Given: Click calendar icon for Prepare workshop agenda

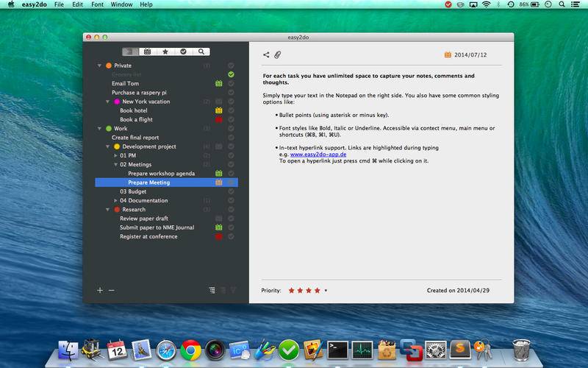Looking at the screenshot, I should 219,174.
